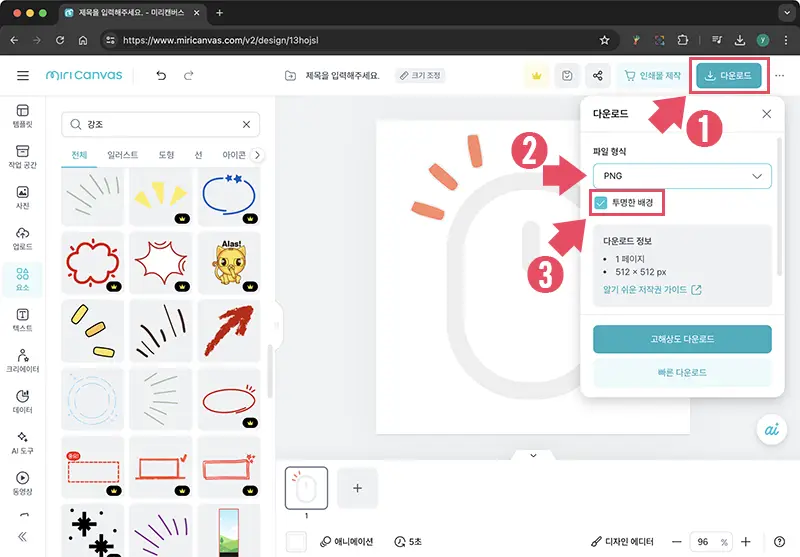The width and height of the screenshot is (800, 557).
Task: Click the element search input field
Action: tap(160, 125)
